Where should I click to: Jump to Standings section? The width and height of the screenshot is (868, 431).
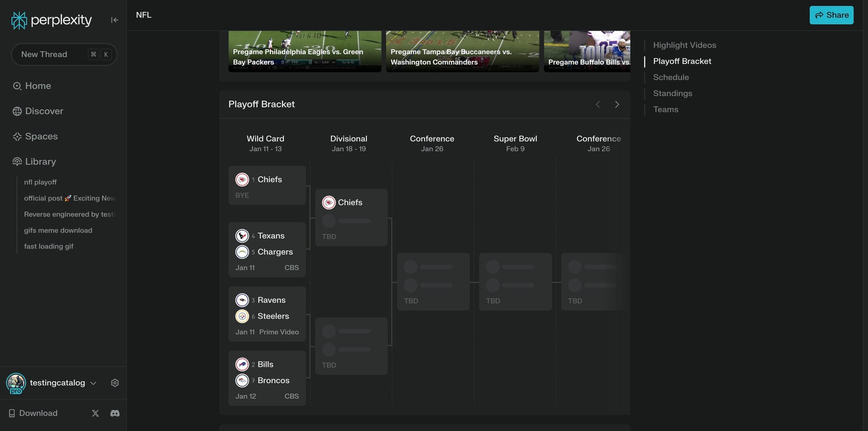click(673, 93)
